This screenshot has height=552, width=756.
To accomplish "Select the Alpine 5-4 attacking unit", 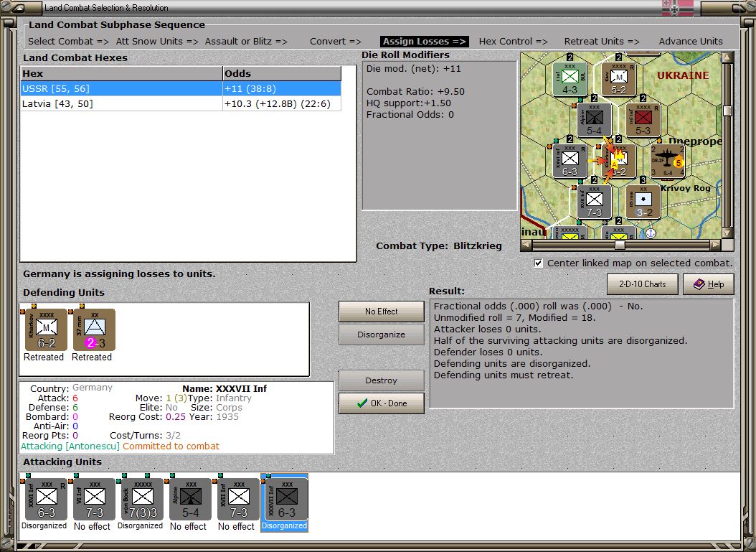I will point(191,499).
